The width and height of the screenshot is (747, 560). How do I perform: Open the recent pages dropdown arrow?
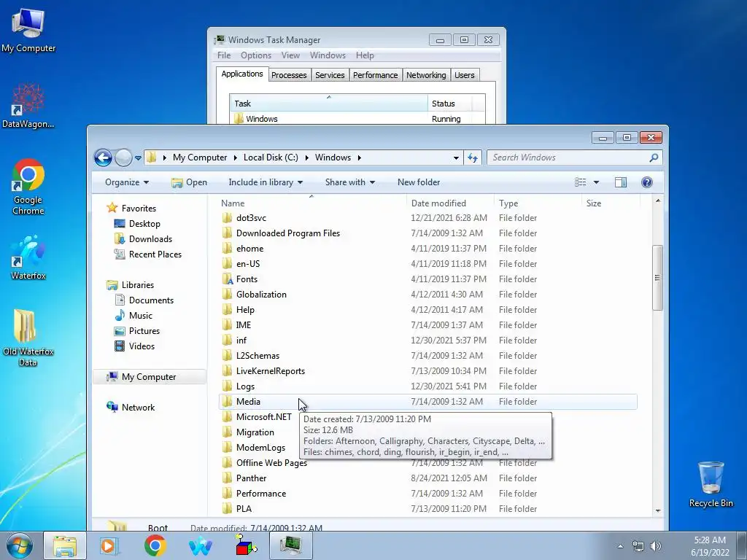pos(138,157)
